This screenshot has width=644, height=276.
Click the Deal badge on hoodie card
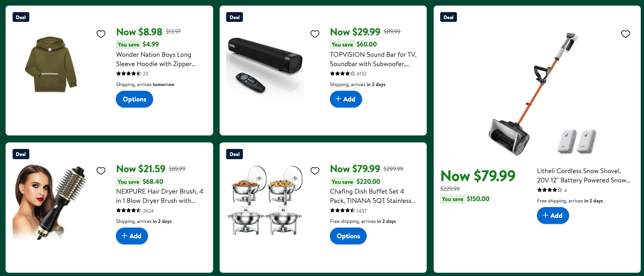pyautogui.click(x=21, y=17)
